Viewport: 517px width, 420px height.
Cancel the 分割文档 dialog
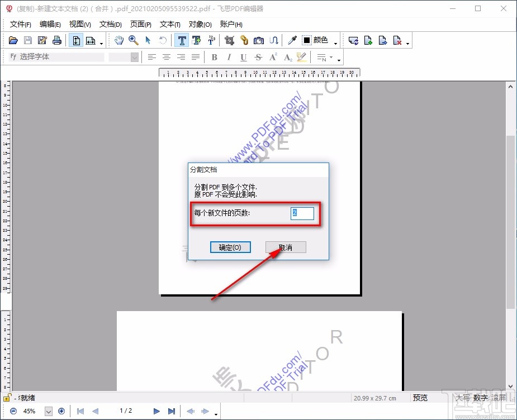[286, 247]
